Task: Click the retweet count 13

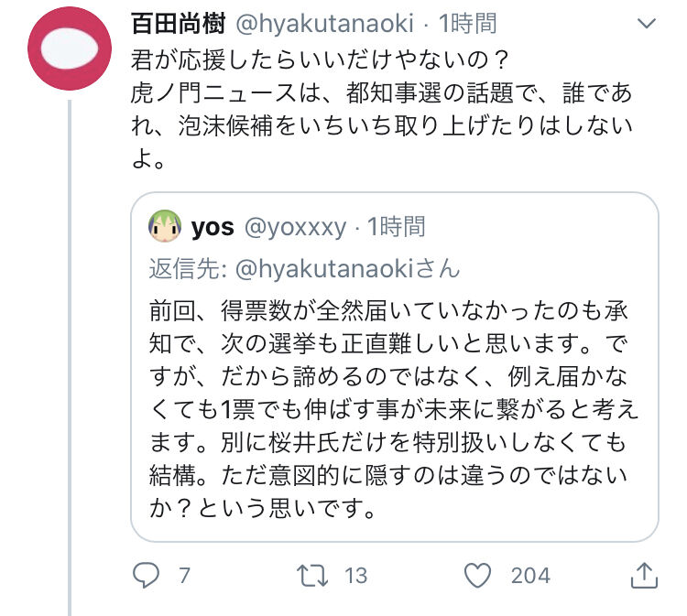Action: click(x=354, y=575)
